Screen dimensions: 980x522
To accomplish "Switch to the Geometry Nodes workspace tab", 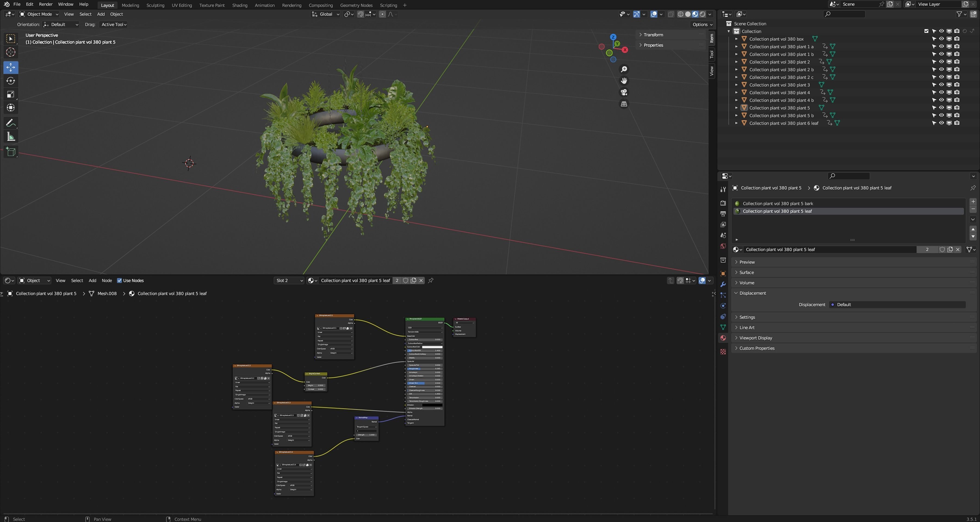I will coord(356,5).
